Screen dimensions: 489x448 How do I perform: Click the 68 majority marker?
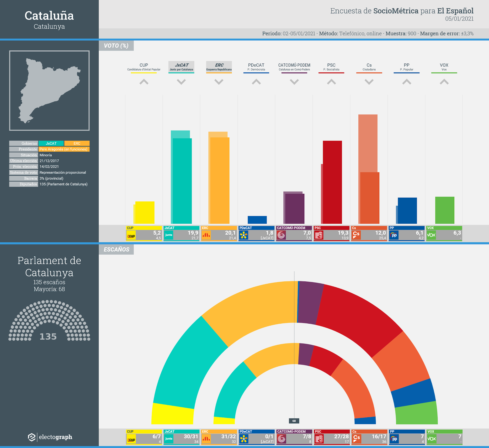tap(294, 421)
